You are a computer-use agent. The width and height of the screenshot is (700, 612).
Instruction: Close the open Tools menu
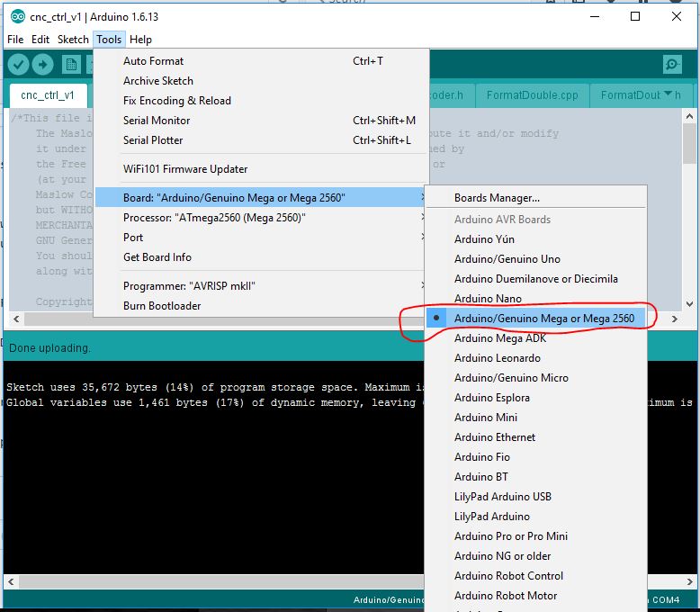pos(109,40)
